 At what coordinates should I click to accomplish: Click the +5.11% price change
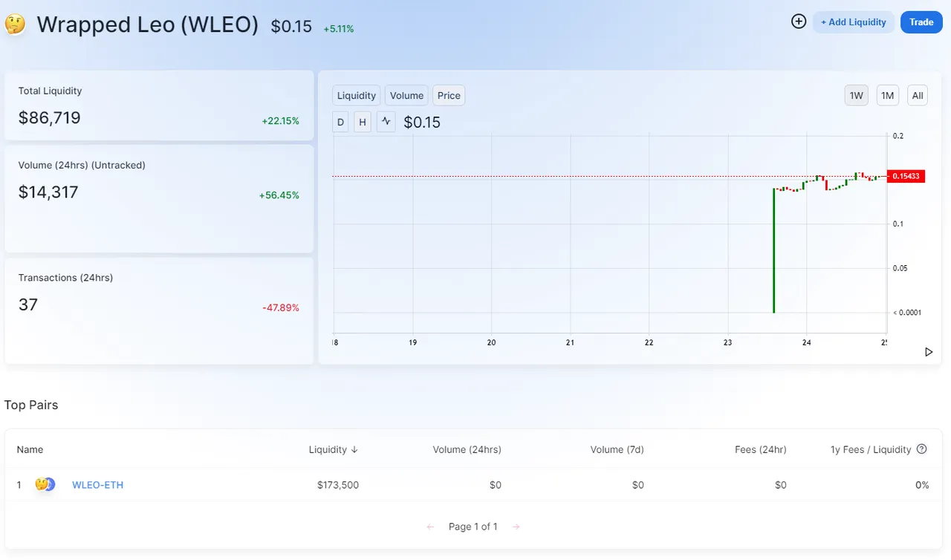(x=339, y=29)
